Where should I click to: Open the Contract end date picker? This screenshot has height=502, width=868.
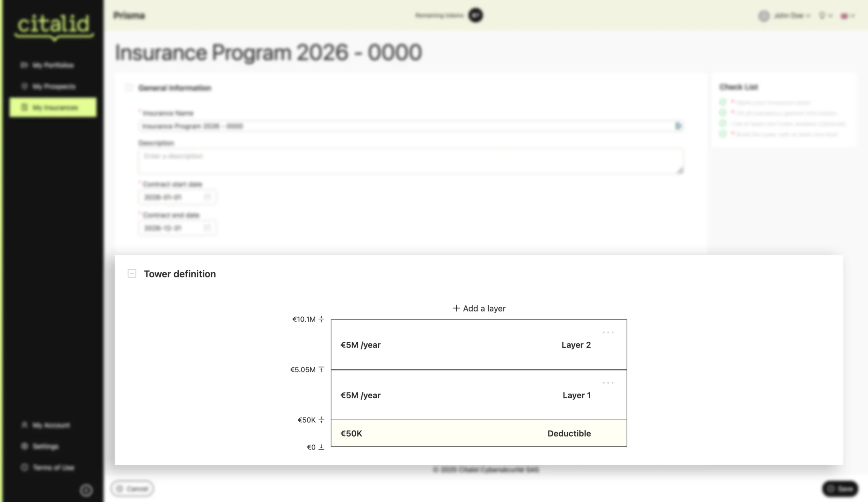click(177, 228)
